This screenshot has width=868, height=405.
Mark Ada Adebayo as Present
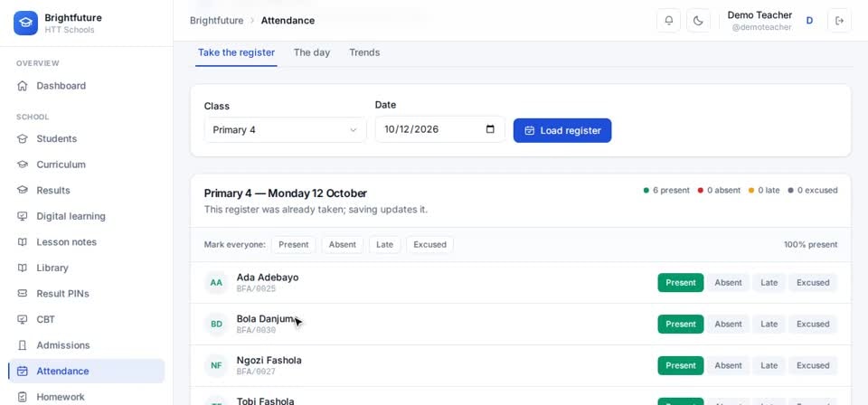click(x=680, y=283)
